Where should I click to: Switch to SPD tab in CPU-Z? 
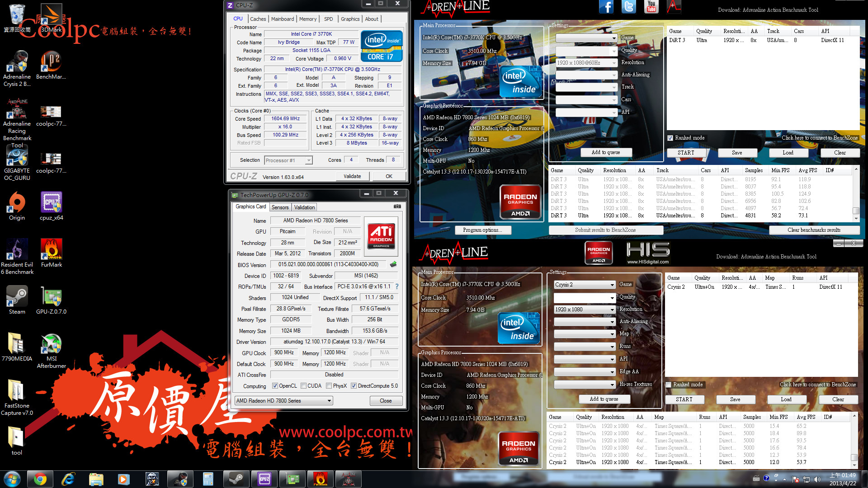[x=329, y=19]
